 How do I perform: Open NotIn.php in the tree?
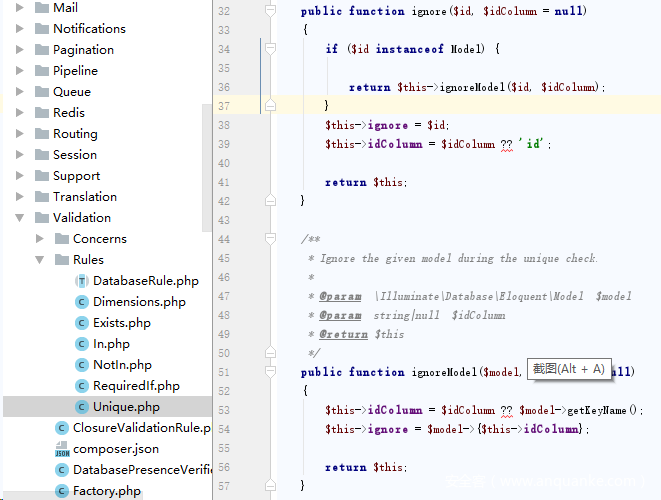(122, 365)
